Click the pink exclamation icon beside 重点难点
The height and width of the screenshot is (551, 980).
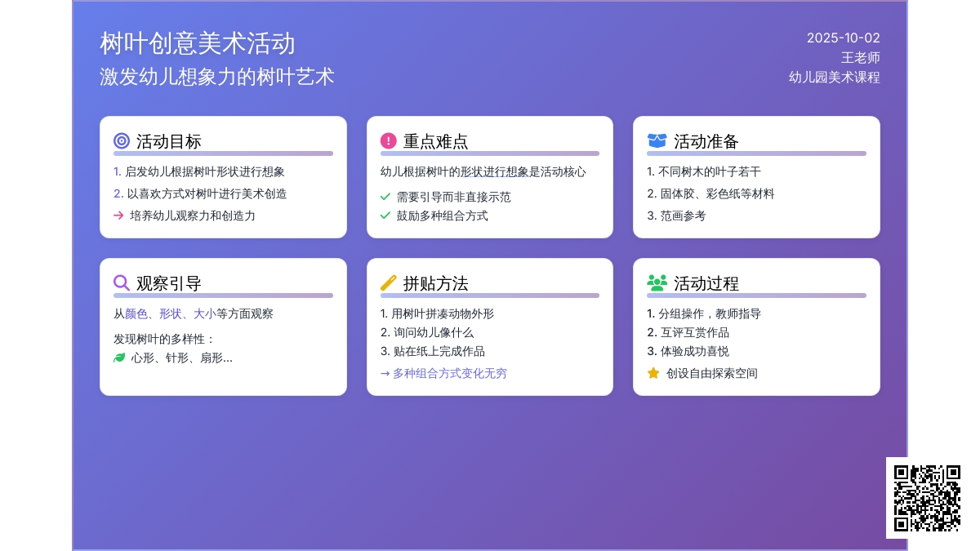(x=389, y=141)
